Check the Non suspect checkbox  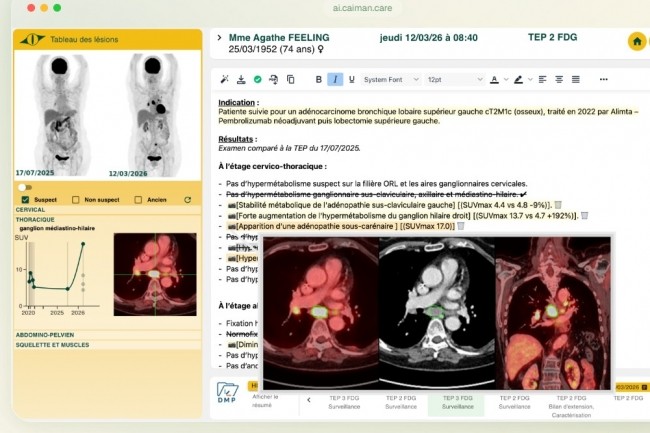(75, 200)
